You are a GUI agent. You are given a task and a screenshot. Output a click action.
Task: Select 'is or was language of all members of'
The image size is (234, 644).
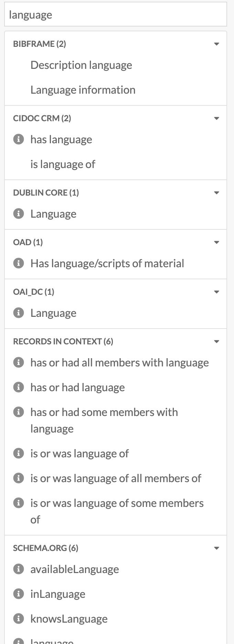pos(116,478)
